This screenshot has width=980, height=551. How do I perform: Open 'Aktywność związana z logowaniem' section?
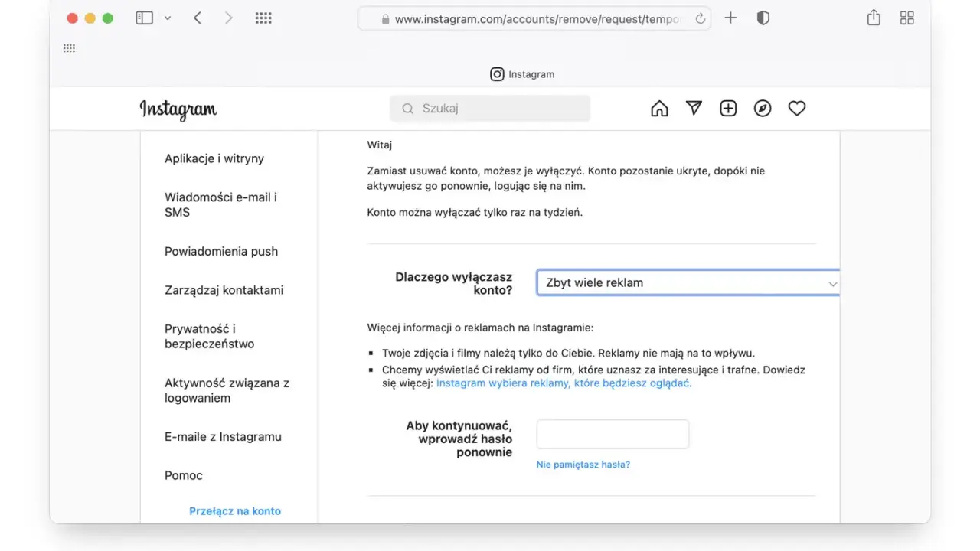(227, 390)
